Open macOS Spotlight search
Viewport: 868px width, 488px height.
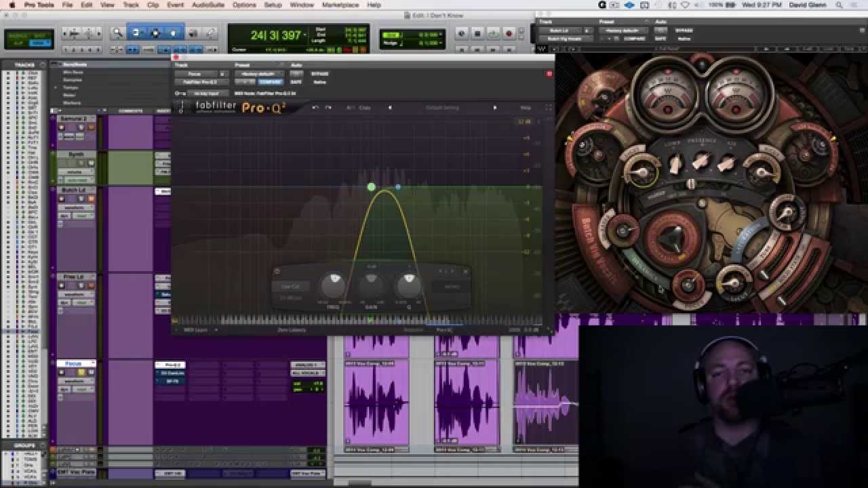[838, 5]
